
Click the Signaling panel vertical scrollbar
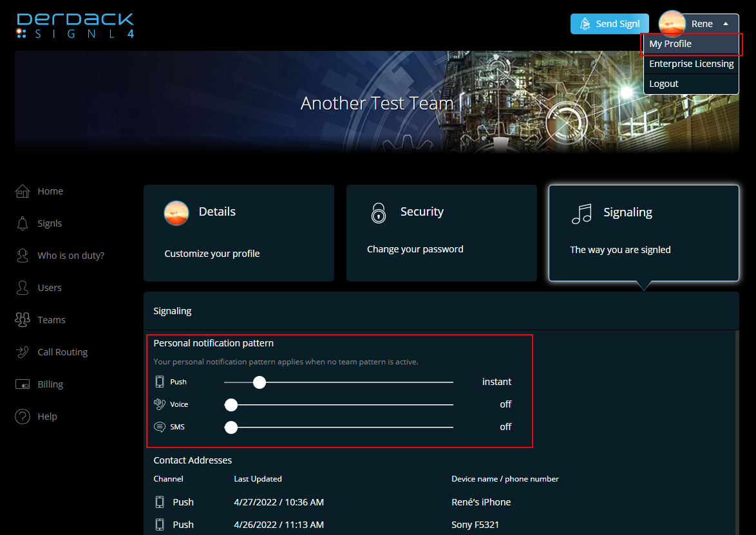pyautogui.click(x=736, y=433)
